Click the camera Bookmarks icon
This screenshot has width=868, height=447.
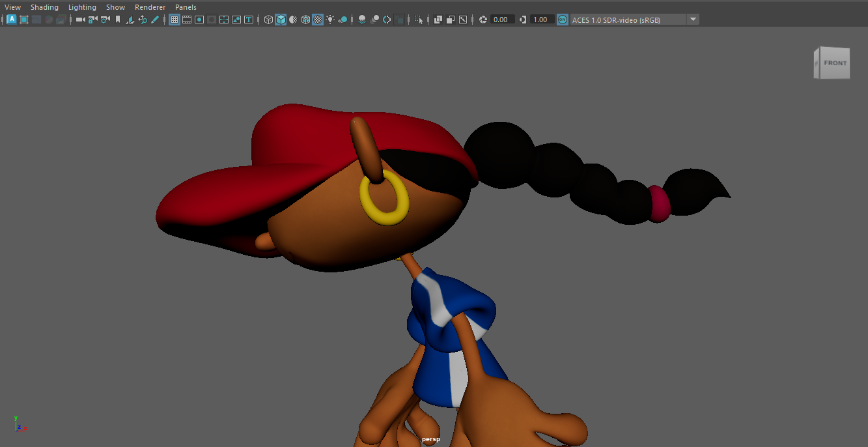click(118, 20)
